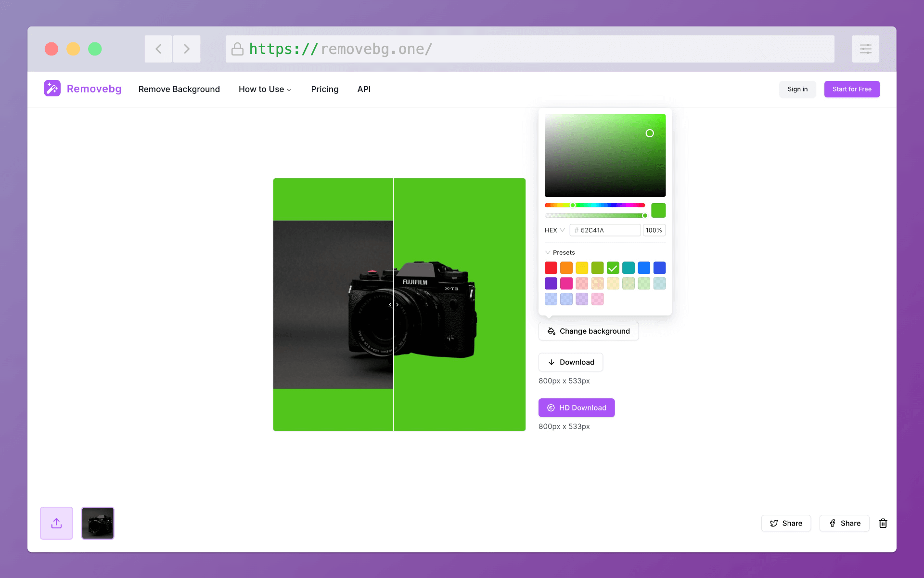Click the menu hamburger icon
Image resolution: width=924 pixels, height=578 pixels.
[865, 49]
